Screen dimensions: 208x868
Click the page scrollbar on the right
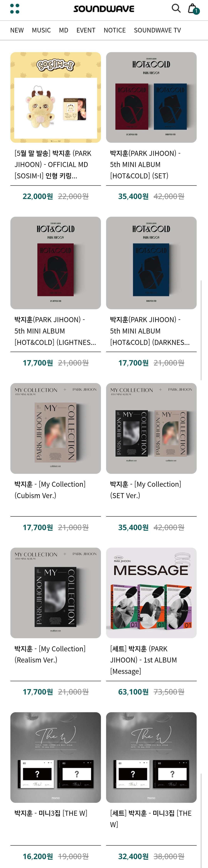(x=201, y=330)
